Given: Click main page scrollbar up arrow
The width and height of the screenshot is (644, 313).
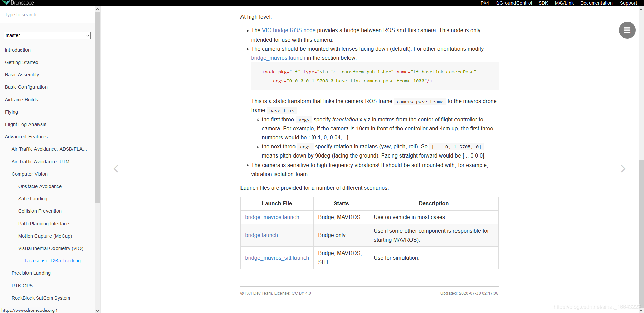Looking at the screenshot, I should pos(641,9).
